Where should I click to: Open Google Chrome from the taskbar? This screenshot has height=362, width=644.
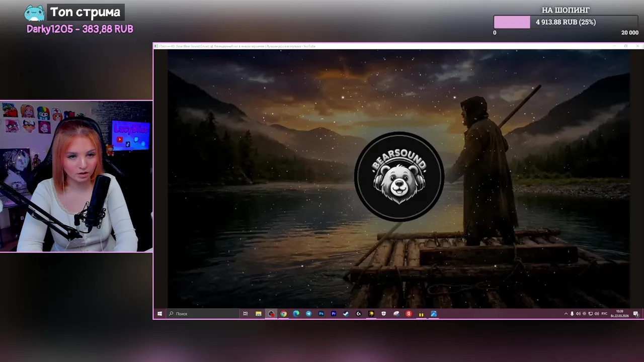point(284,314)
